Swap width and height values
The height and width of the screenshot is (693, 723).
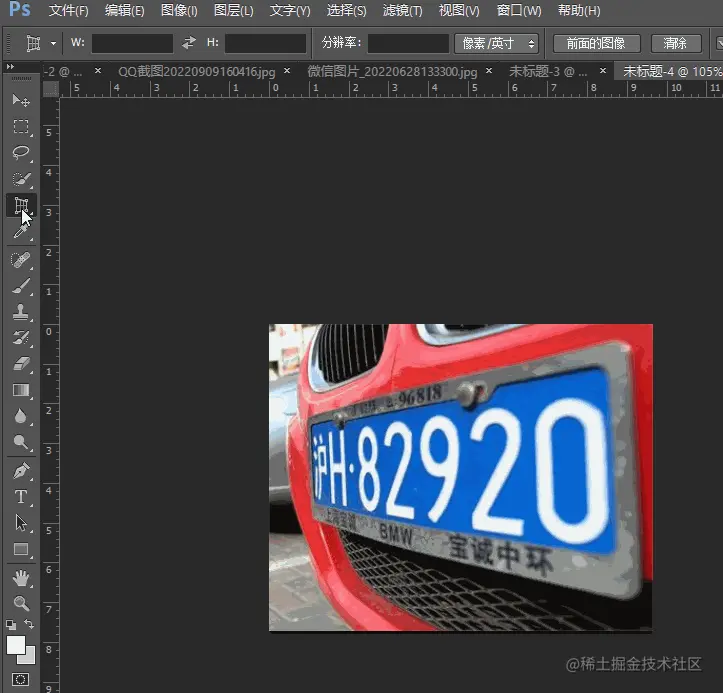189,43
